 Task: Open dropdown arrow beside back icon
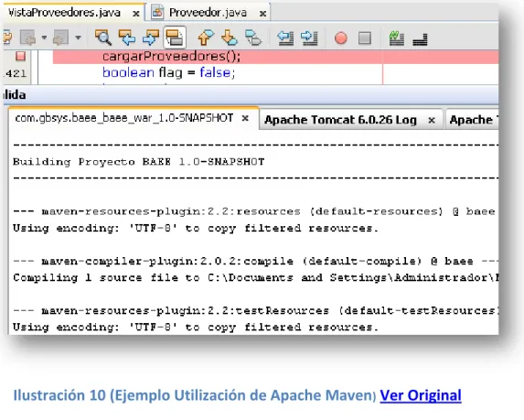[x=44, y=38]
